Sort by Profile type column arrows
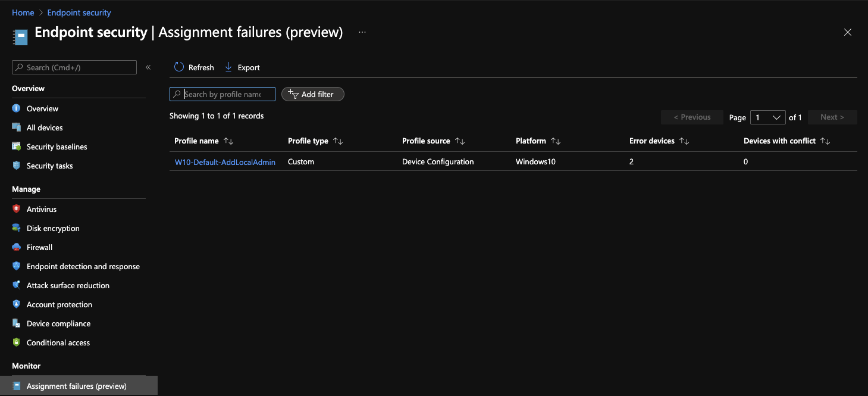The image size is (868, 396). click(338, 141)
